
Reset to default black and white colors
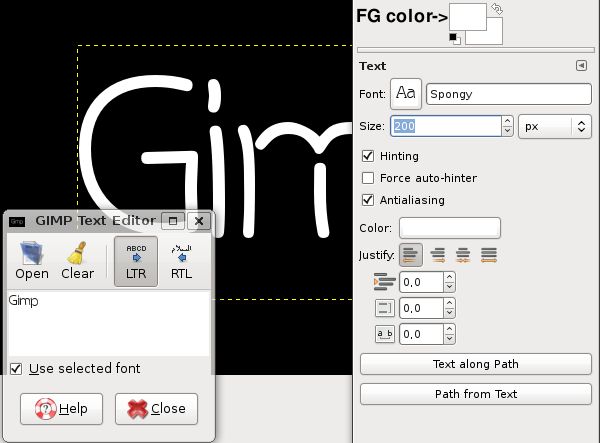point(455,39)
